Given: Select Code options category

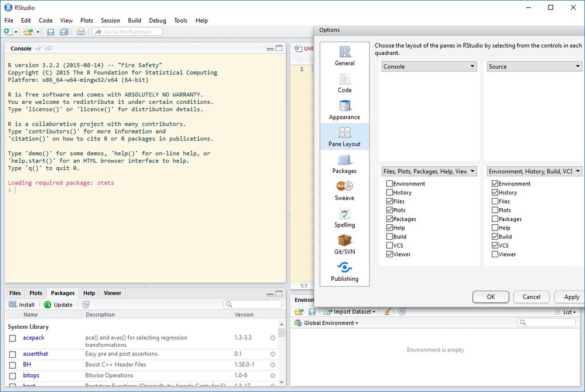Looking at the screenshot, I should 344,83.
